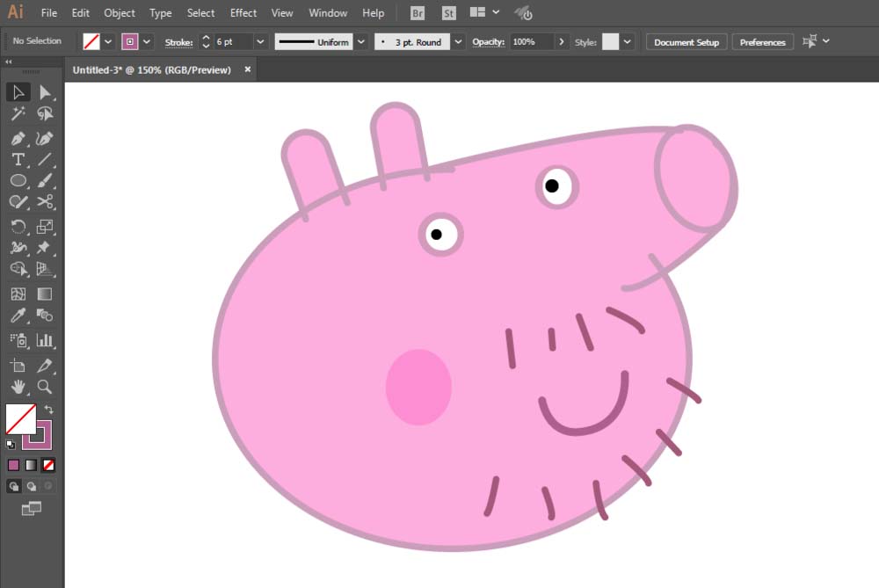Pick the Magic Wand tool
The width and height of the screenshot is (879, 588).
coord(18,113)
